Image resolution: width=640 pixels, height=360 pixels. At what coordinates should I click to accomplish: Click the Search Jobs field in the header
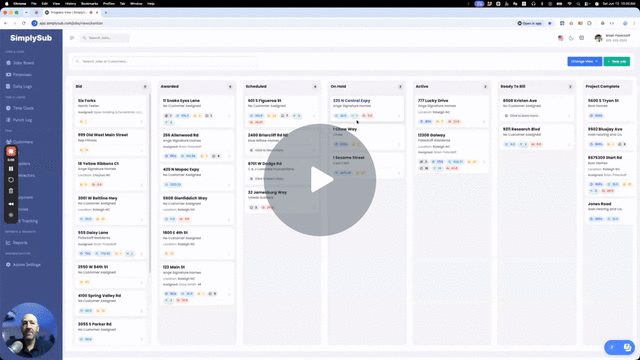tap(104, 38)
